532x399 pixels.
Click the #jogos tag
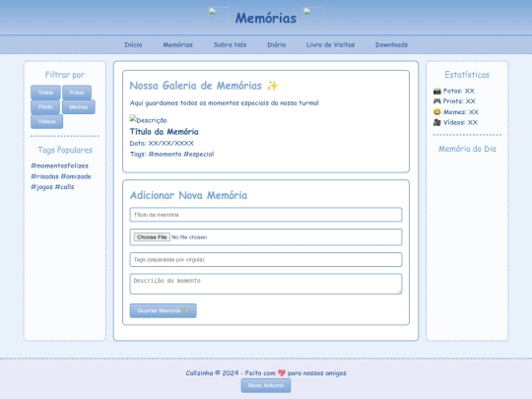pos(41,187)
